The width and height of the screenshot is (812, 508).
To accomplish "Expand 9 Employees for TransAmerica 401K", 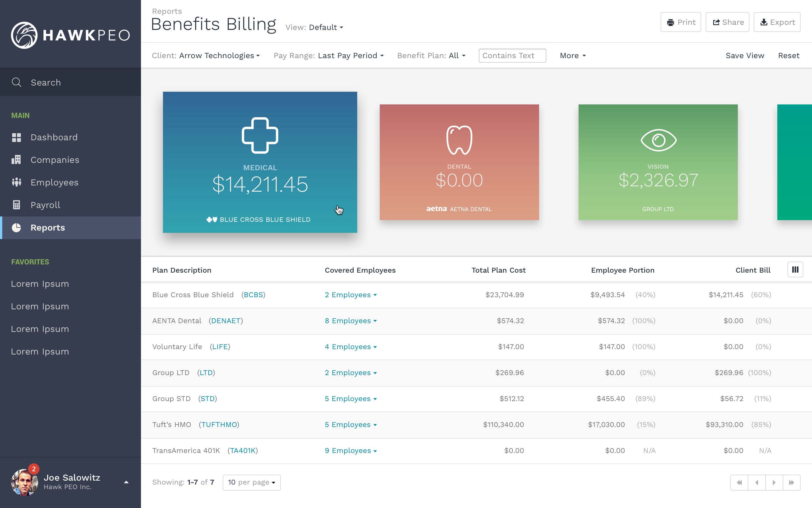I will (351, 450).
